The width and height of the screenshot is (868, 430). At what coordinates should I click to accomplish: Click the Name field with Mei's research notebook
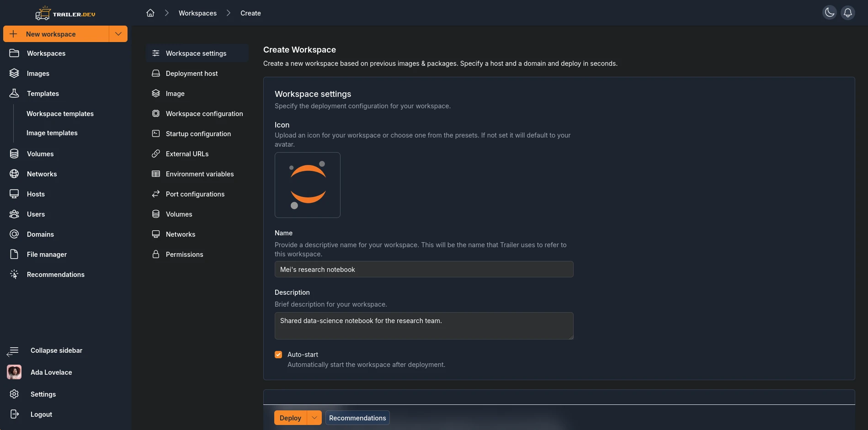(424, 269)
